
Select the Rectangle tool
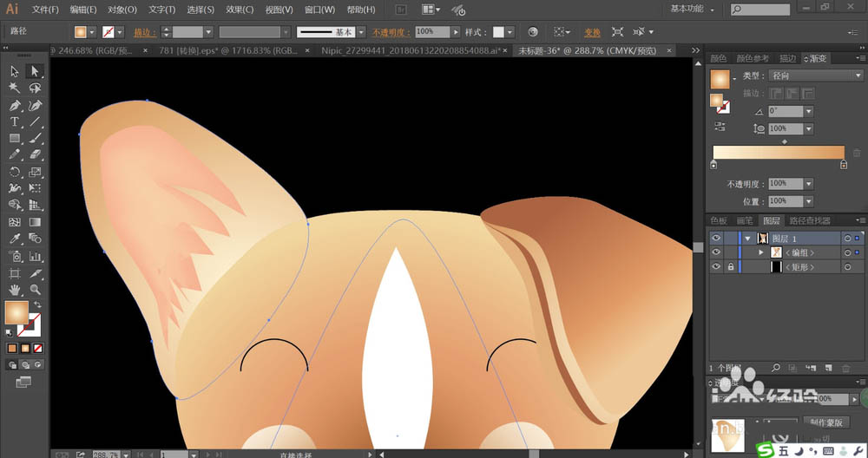15,139
